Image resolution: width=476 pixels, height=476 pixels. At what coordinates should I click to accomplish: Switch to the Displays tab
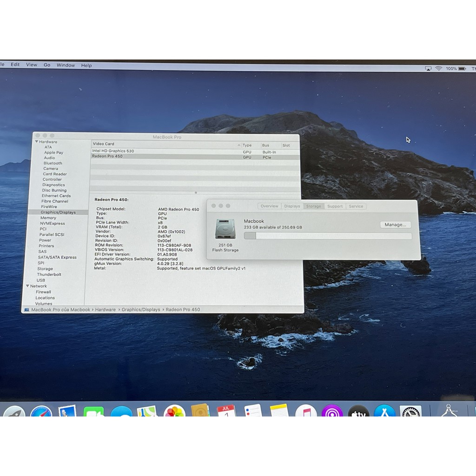[292, 206]
